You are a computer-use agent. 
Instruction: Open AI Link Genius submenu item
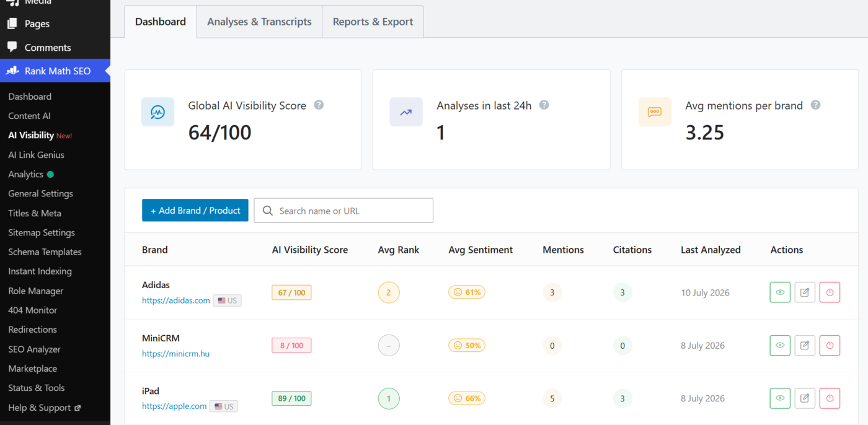click(36, 155)
